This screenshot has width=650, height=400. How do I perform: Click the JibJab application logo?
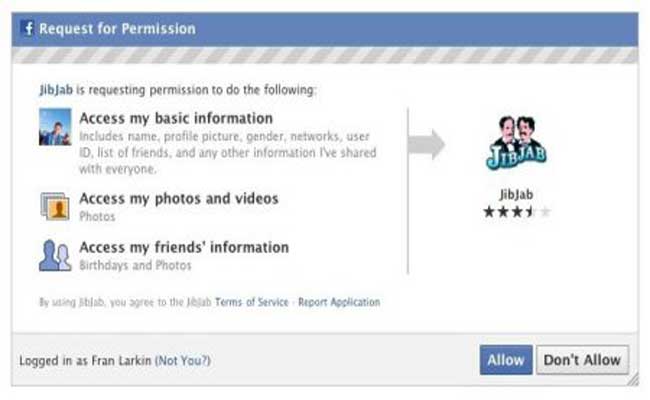tap(516, 143)
